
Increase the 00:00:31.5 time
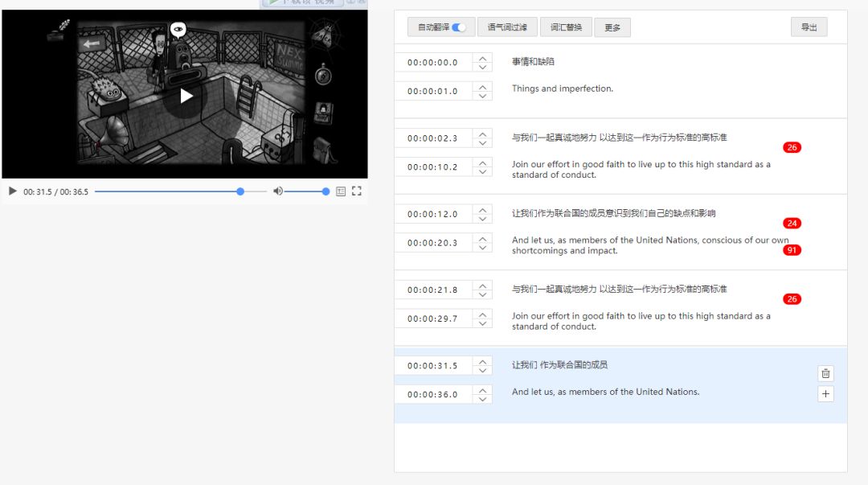(x=483, y=361)
